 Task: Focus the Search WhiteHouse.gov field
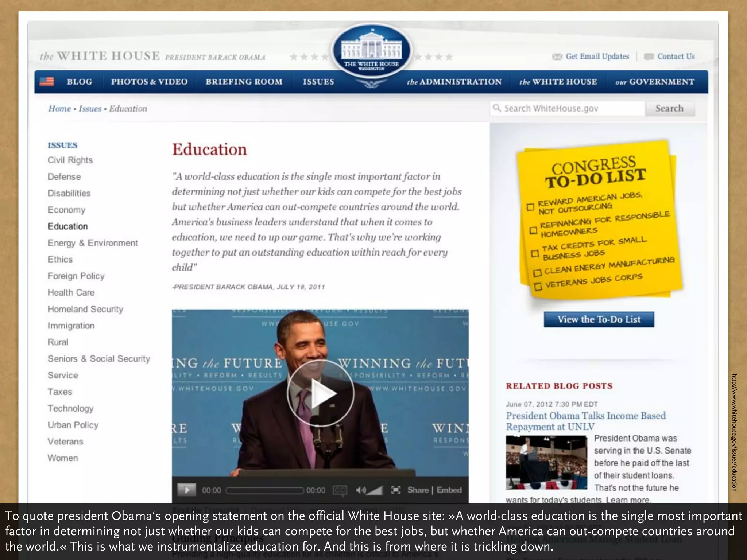(x=567, y=108)
